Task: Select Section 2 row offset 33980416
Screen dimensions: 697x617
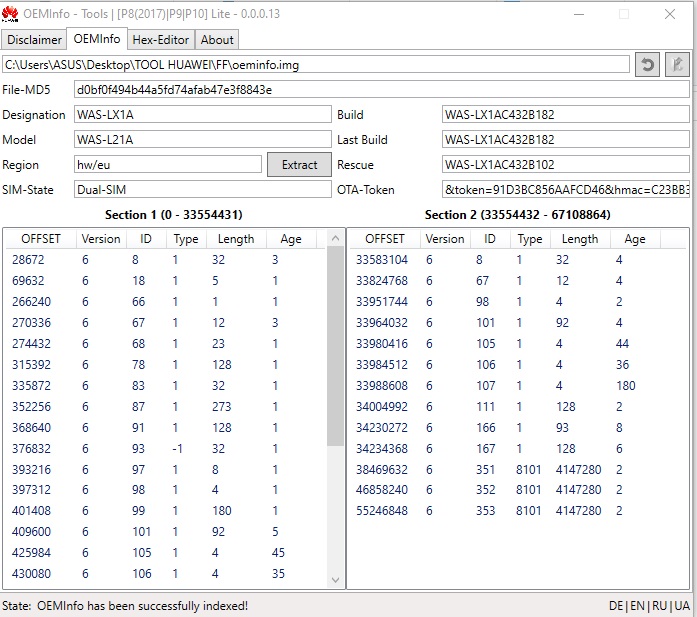Action: coord(518,344)
